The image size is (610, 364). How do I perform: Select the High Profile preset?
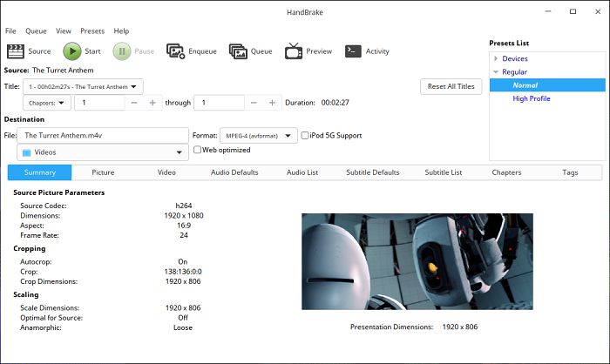(x=532, y=98)
